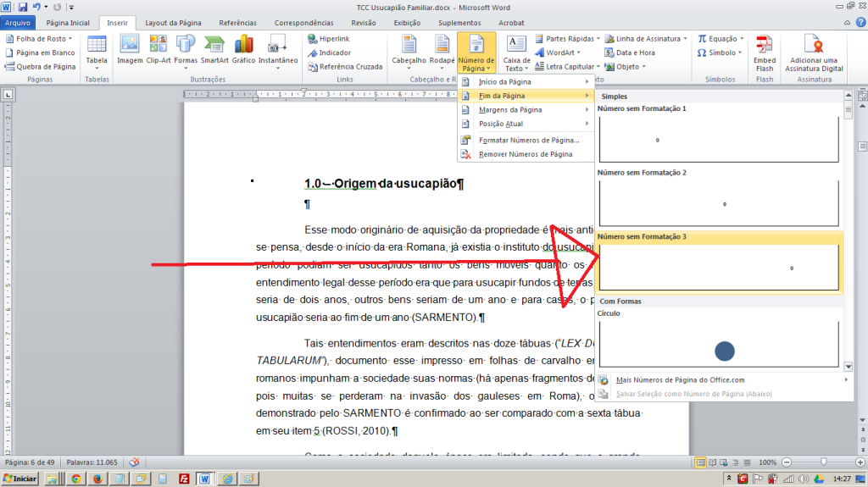The width and height of the screenshot is (868, 487).
Task: Insert Quebra de Página
Action: coord(40,66)
